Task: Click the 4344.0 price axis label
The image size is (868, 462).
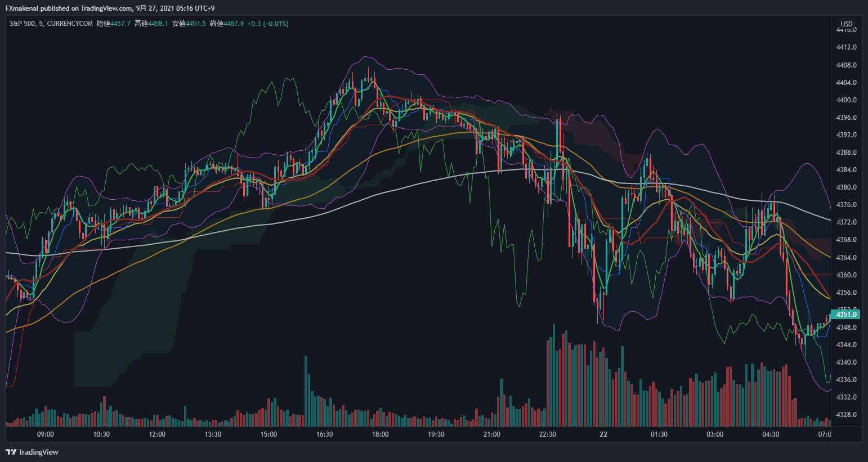Action: tap(846, 345)
